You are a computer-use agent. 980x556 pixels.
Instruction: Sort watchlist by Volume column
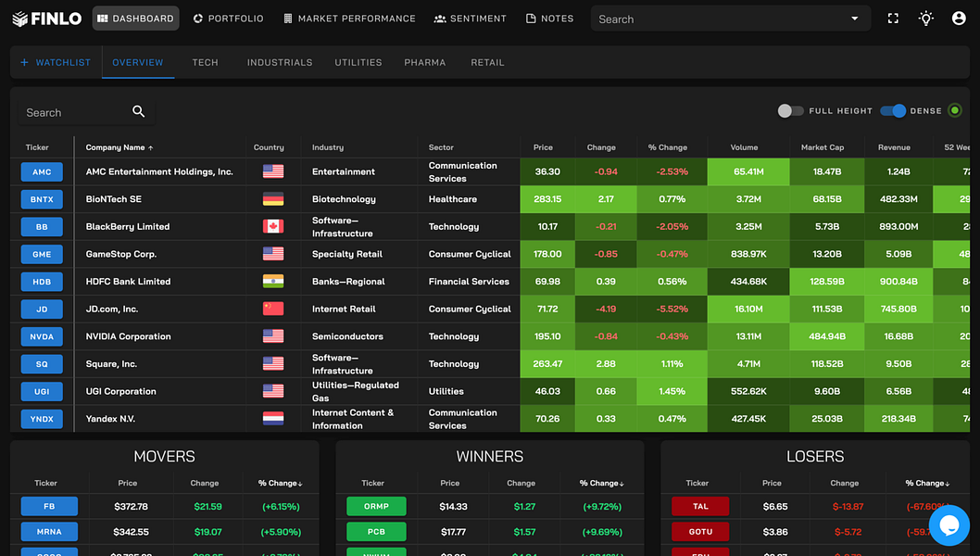coord(744,147)
